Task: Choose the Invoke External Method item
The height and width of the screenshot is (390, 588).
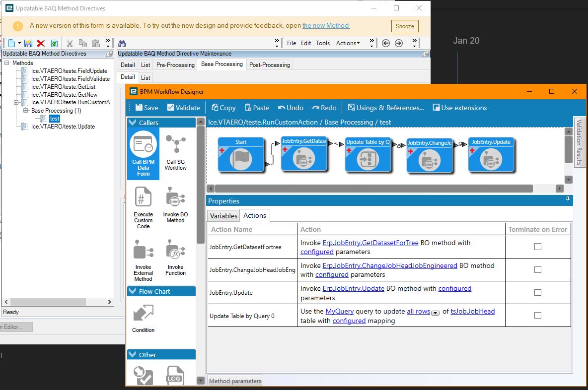Action: [x=143, y=260]
